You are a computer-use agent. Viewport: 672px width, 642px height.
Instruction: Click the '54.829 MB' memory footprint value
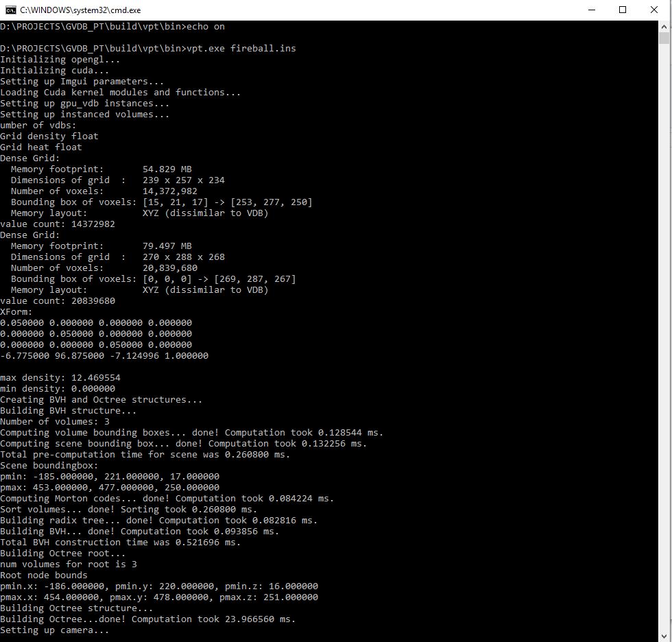point(167,169)
